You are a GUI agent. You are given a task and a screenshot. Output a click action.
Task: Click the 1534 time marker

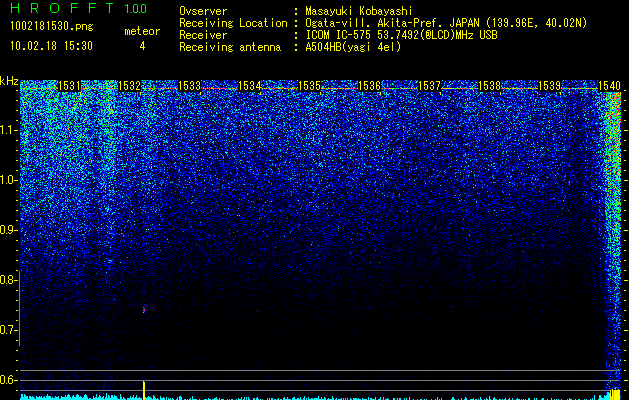[250, 86]
